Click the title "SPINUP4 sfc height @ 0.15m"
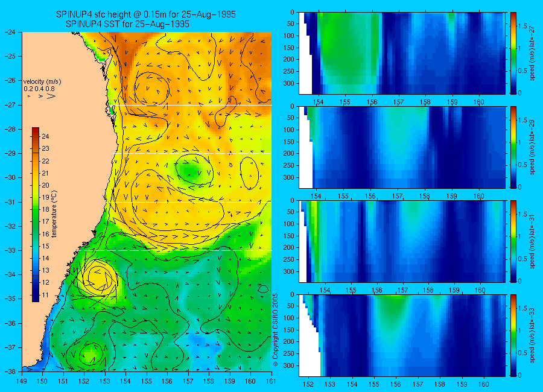The height and width of the screenshot is (392, 543). pos(116,14)
